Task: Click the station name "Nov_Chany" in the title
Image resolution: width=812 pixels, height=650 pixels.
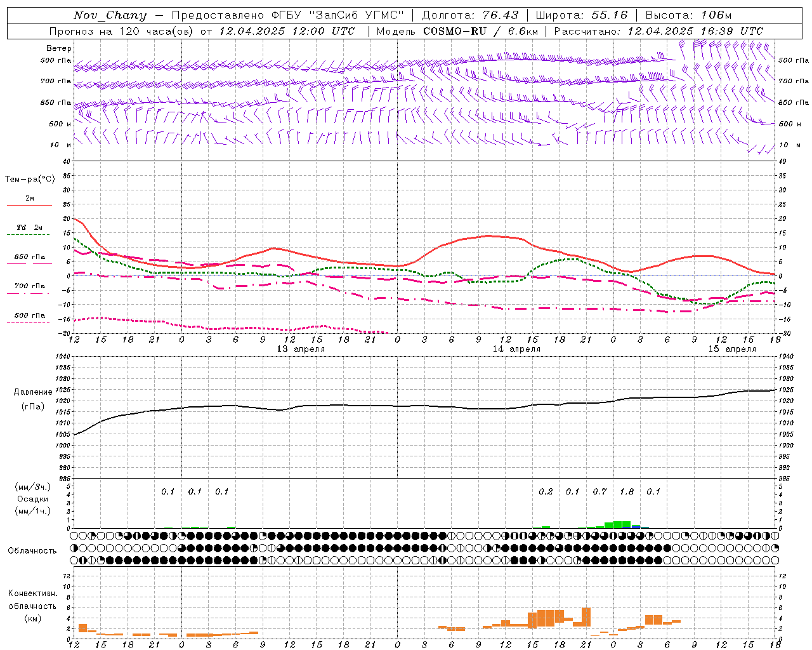Action: coord(110,15)
